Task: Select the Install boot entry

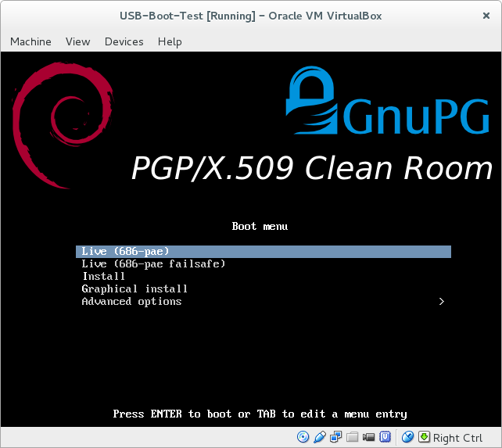Action: pos(264,276)
